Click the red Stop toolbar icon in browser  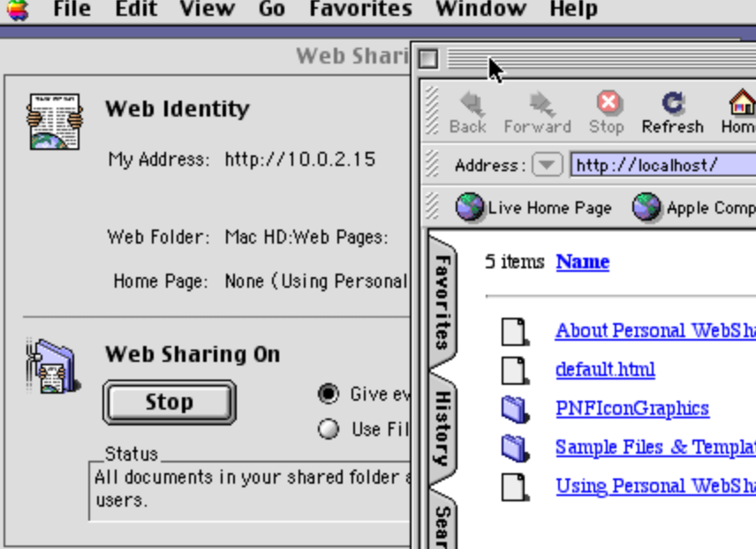click(607, 113)
